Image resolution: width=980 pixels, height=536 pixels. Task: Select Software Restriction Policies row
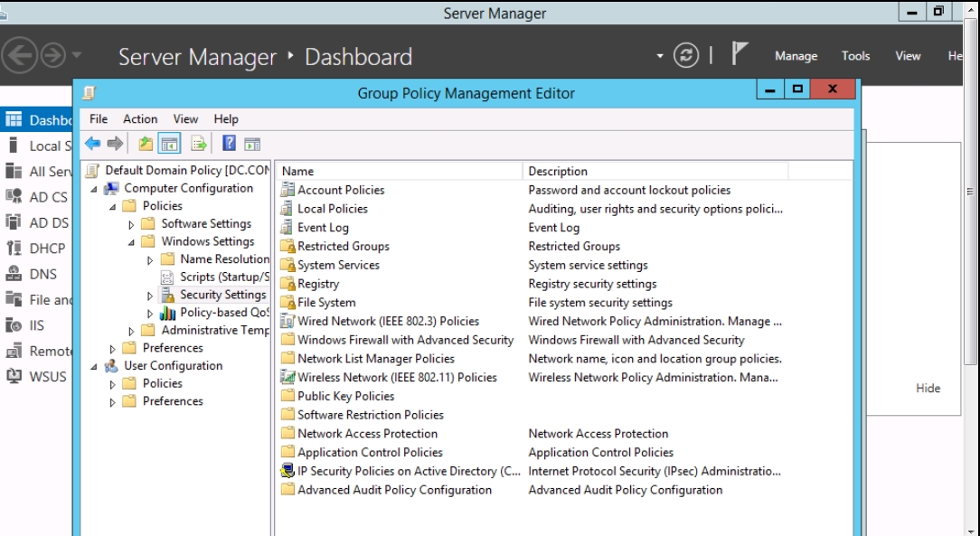(x=370, y=415)
